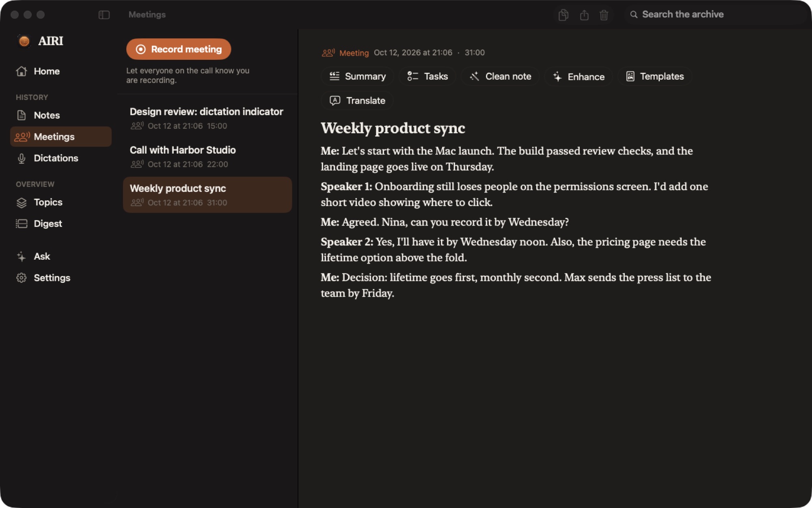Select Weekly product sync in list
Image resolution: width=812 pixels, height=508 pixels.
click(x=207, y=195)
